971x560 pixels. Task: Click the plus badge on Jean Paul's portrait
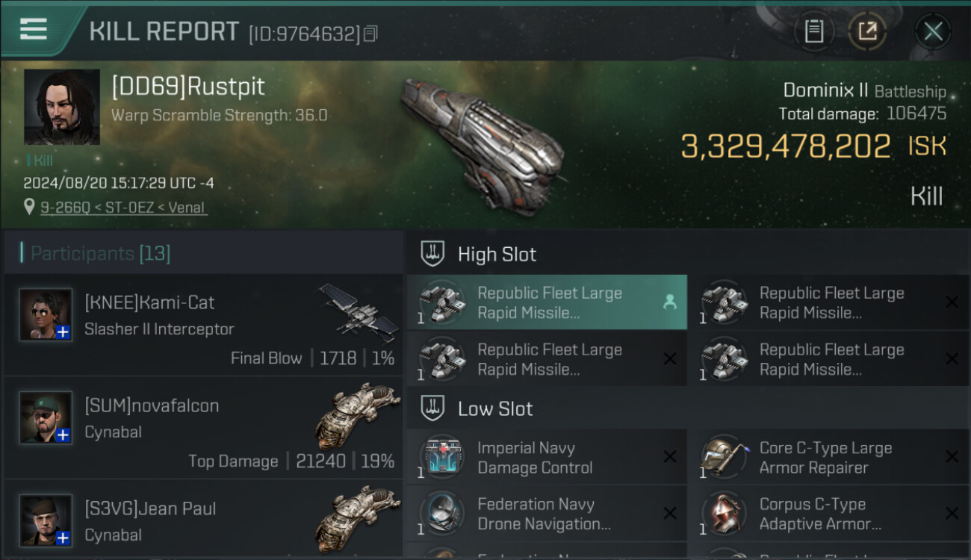tap(63, 538)
